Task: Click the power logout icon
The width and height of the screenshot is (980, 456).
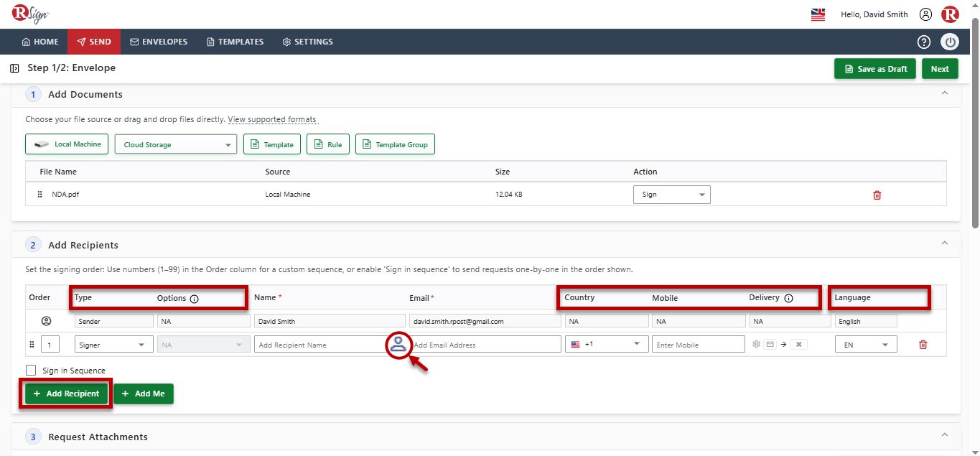Action: point(950,42)
